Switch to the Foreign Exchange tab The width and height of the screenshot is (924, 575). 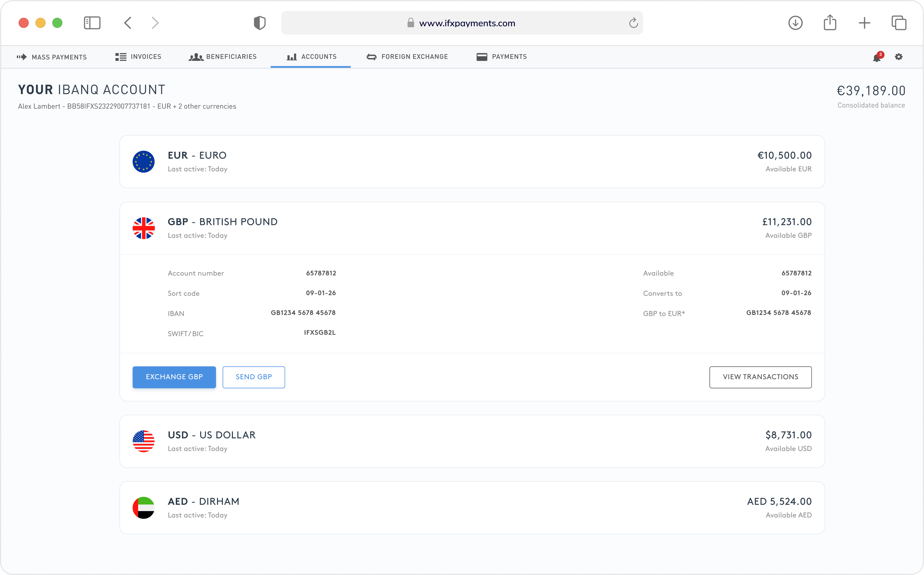click(x=407, y=57)
